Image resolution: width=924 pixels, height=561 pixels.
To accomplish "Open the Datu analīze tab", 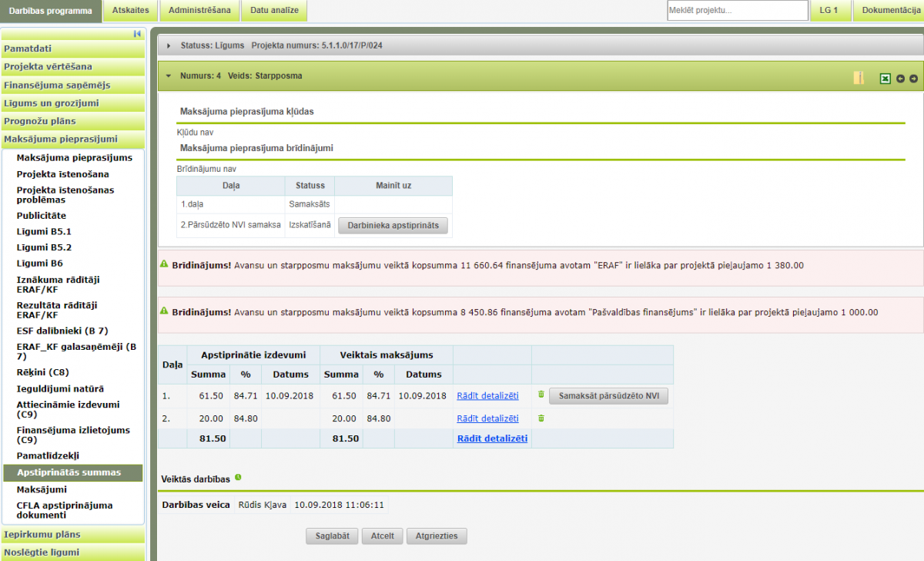I will coord(274,10).
